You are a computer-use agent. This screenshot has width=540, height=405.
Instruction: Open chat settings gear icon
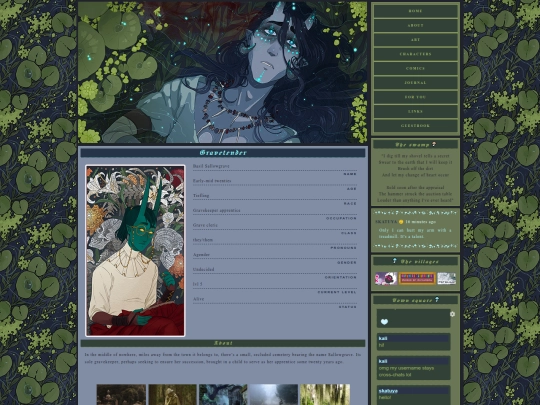(x=452, y=314)
